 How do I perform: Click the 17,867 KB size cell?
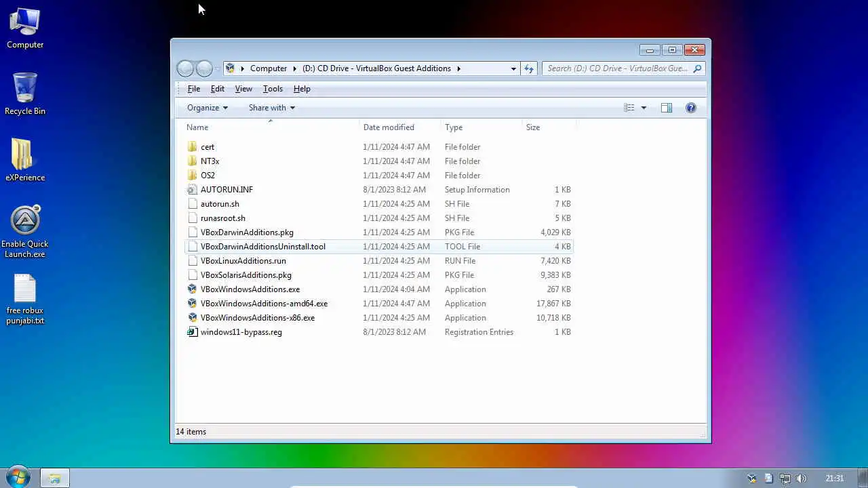[x=553, y=304]
